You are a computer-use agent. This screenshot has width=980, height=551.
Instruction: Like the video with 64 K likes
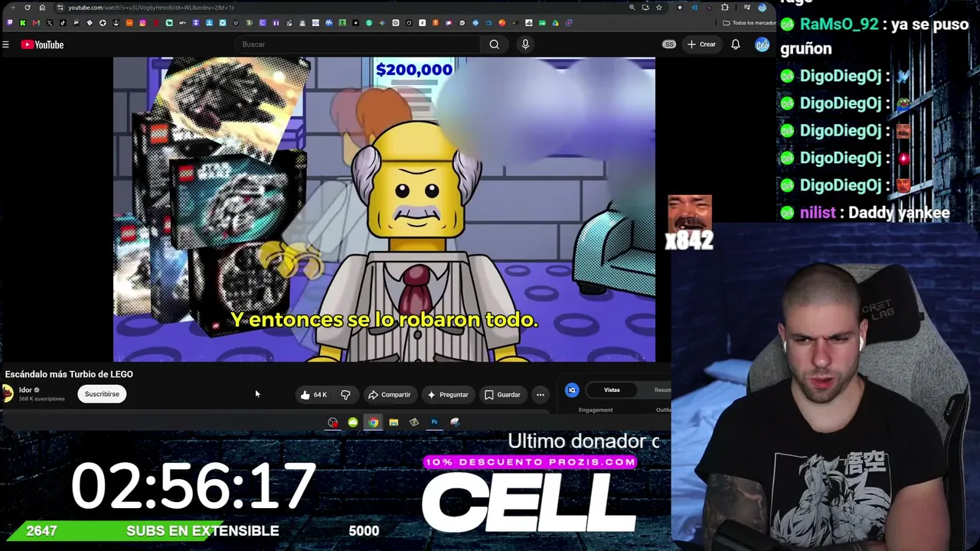tap(314, 395)
